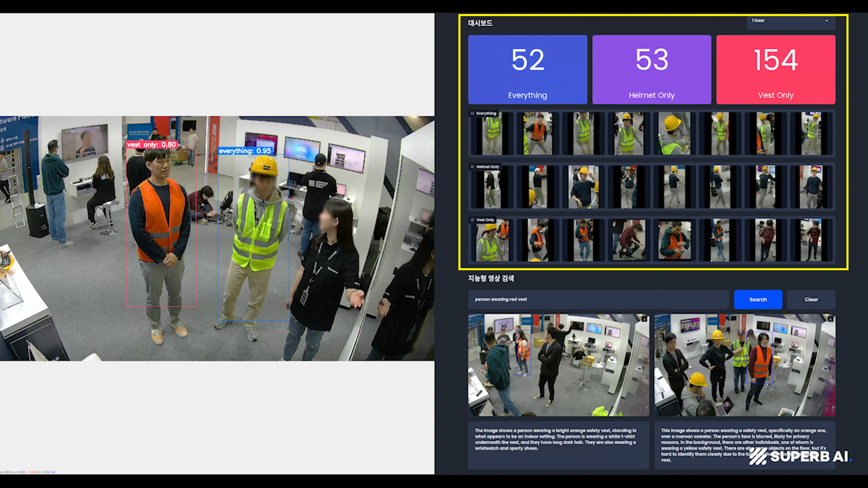Open third thumbnail in Helmet Only row

pos(583,187)
